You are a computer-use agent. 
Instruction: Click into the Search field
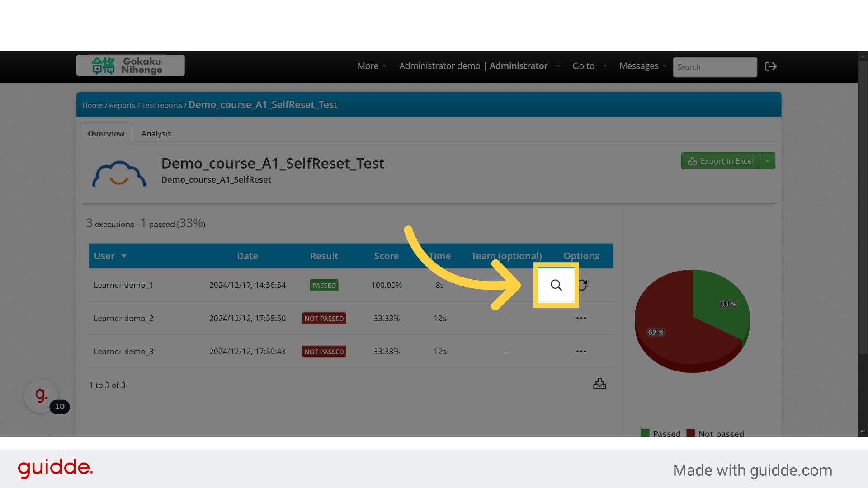click(714, 67)
